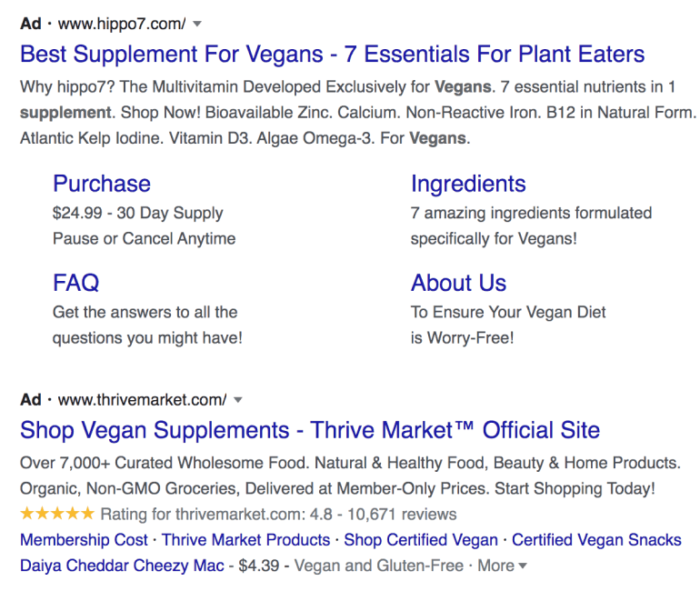Viewport: 700px width, 591px height.
Task: Open Shop Vegan Supplements Thrive Market headline
Action: 310,430
